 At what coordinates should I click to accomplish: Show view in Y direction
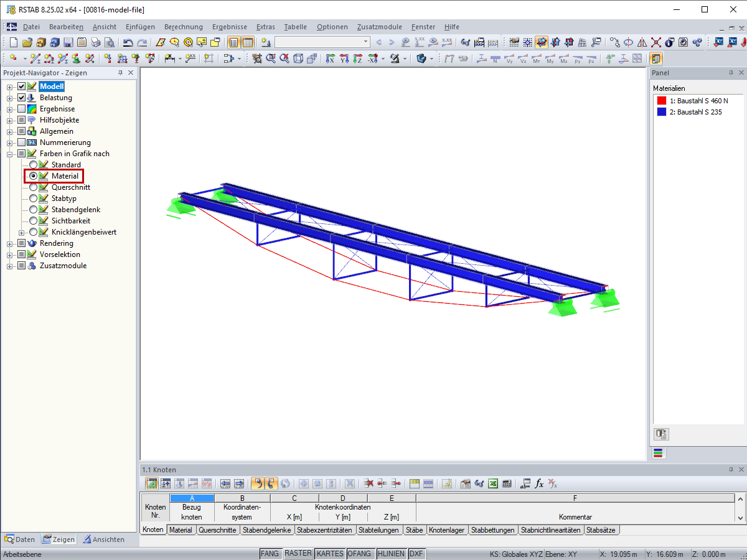[x=344, y=58]
